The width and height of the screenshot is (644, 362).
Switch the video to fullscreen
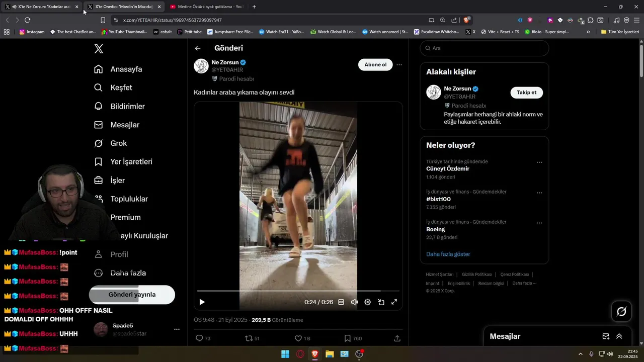point(394,302)
